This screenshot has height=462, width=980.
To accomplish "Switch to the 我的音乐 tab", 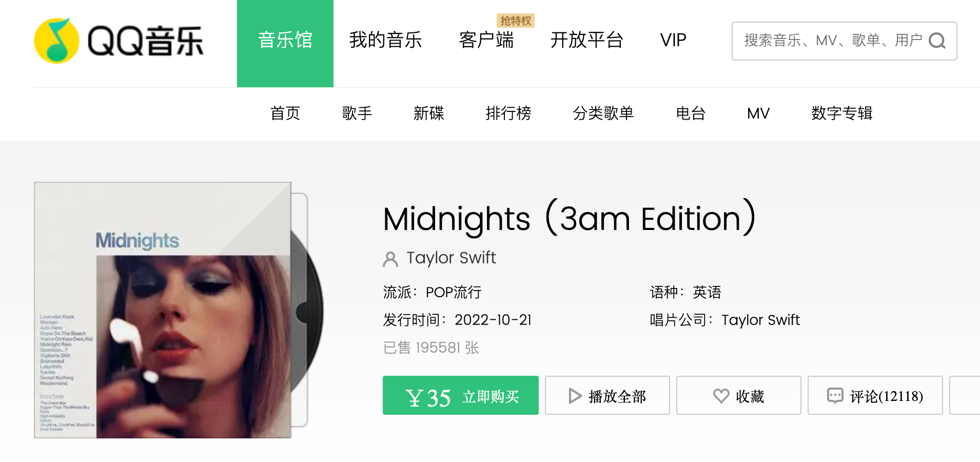I will click(x=385, y=40).
